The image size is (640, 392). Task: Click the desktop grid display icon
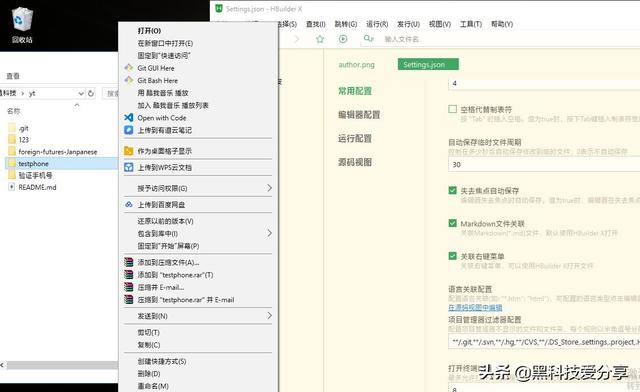pyautogui.click(x=129, y=151)
